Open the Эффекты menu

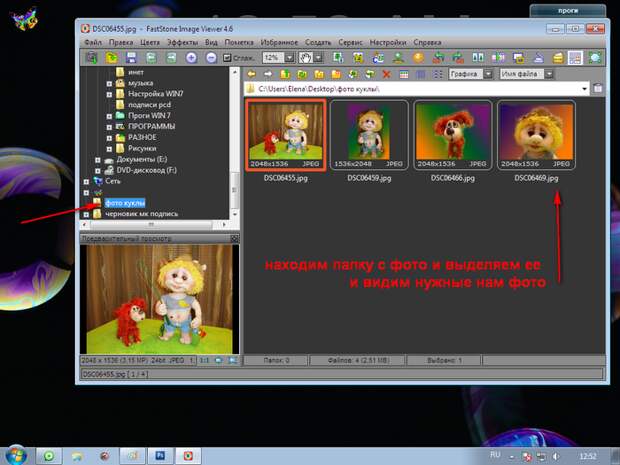[182, 42]
